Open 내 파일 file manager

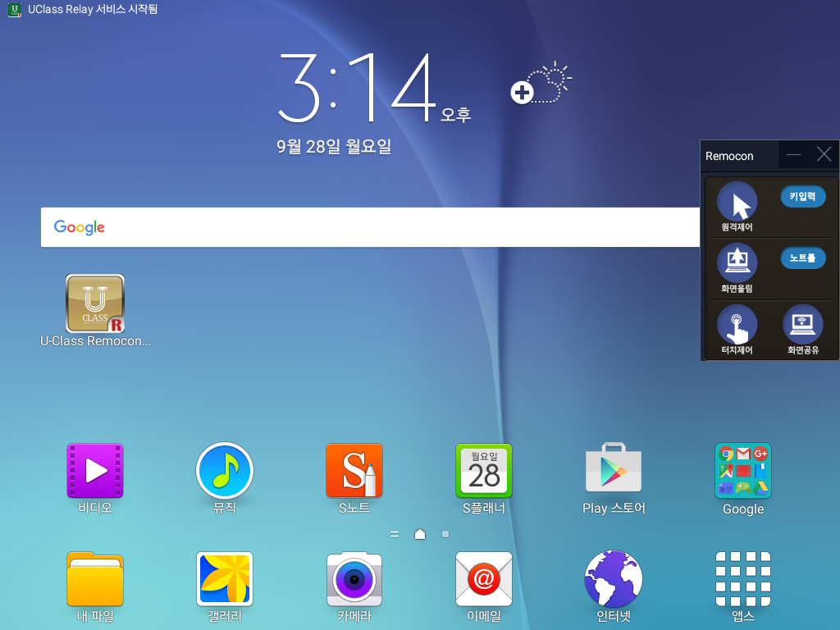click(95, 579)
